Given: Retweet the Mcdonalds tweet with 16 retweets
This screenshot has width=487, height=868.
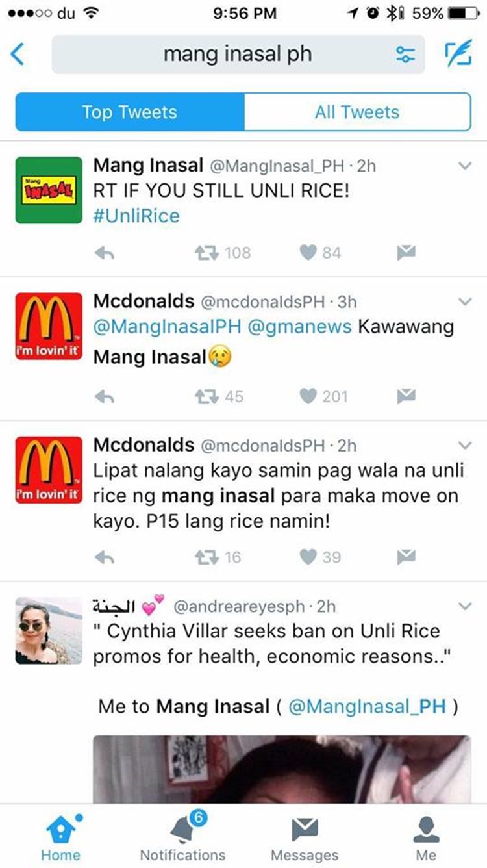Looking at the screenshot, I should 206,557.
